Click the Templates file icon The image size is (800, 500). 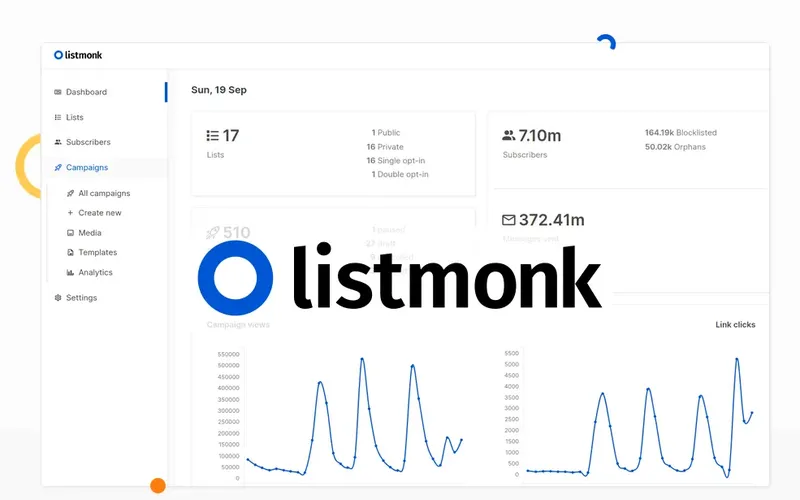pyautogui.click(x=70, y=252)
